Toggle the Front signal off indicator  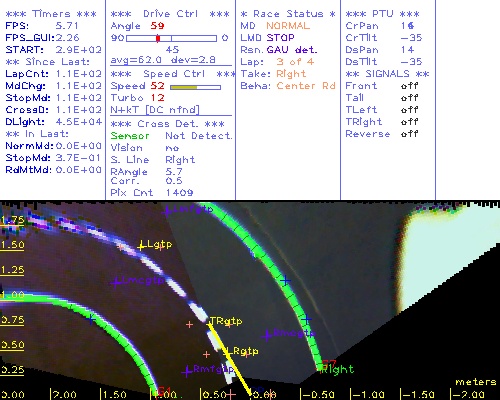click(409, 86)
